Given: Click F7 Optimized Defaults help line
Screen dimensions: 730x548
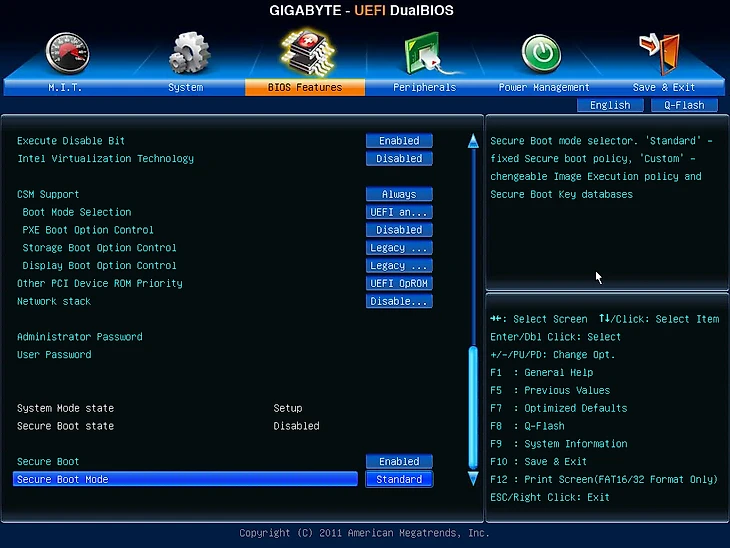Looking at the screenshot, I should tap(559, 408).
